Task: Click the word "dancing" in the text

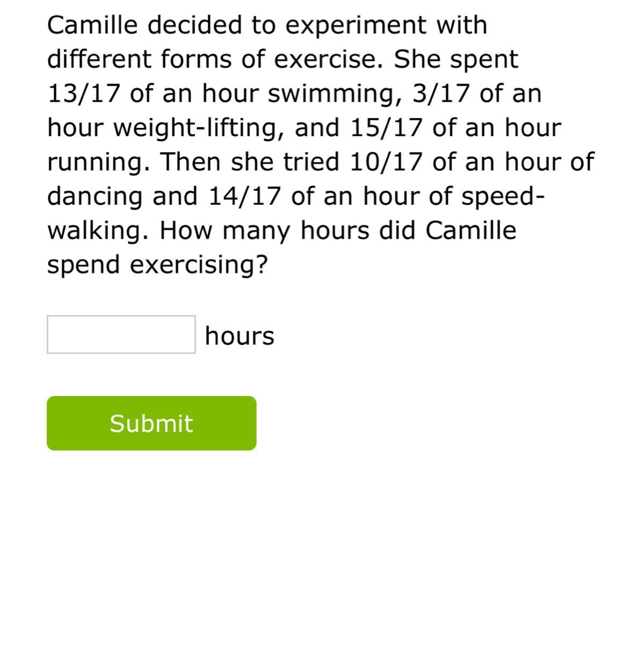Action: click(x=96, y=197)
